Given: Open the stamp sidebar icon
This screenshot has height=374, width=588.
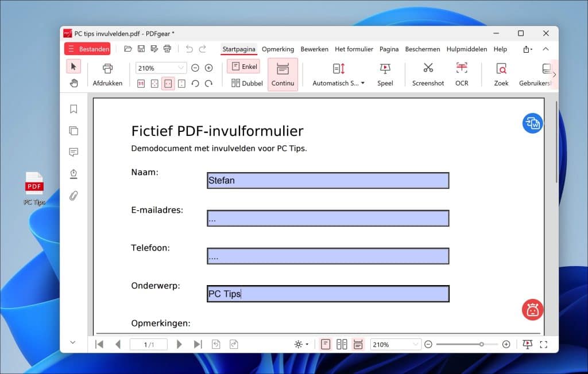Looking at the screenshot, I should (73, 174).
